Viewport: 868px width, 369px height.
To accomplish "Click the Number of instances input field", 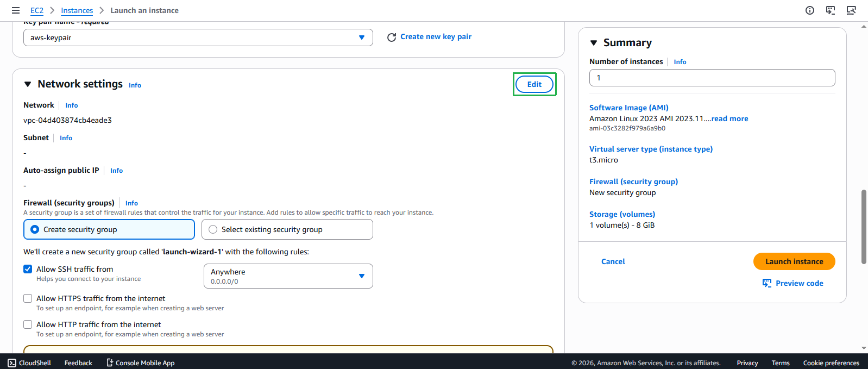I will pos(712,78).
